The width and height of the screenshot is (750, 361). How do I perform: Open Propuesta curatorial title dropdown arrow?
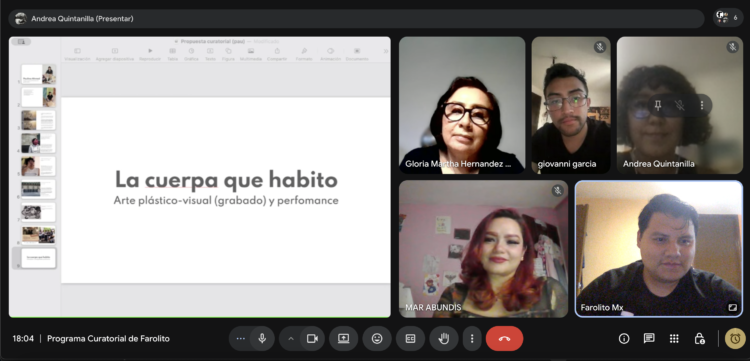[176, 42]
